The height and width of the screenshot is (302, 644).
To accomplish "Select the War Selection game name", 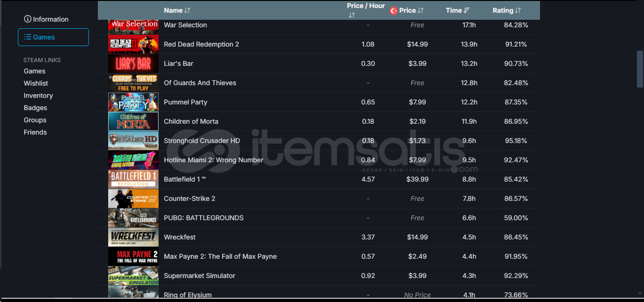I will coord(185,25).
